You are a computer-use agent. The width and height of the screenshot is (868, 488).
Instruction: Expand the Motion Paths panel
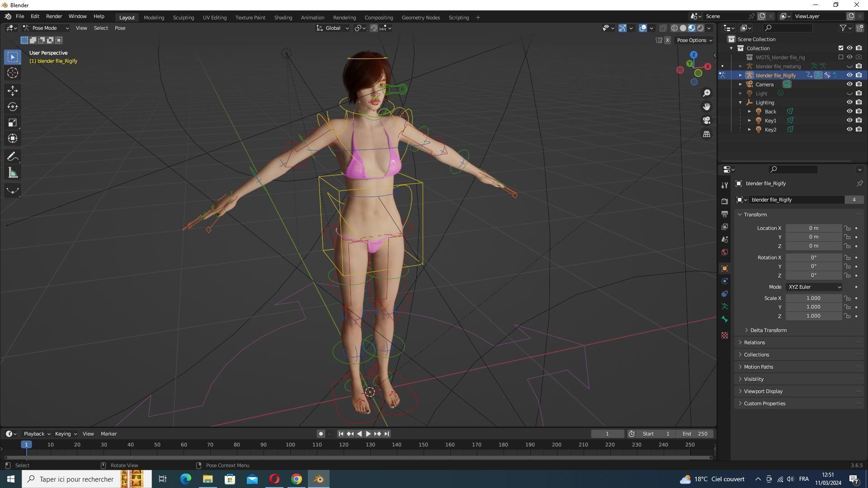(758, 367)
